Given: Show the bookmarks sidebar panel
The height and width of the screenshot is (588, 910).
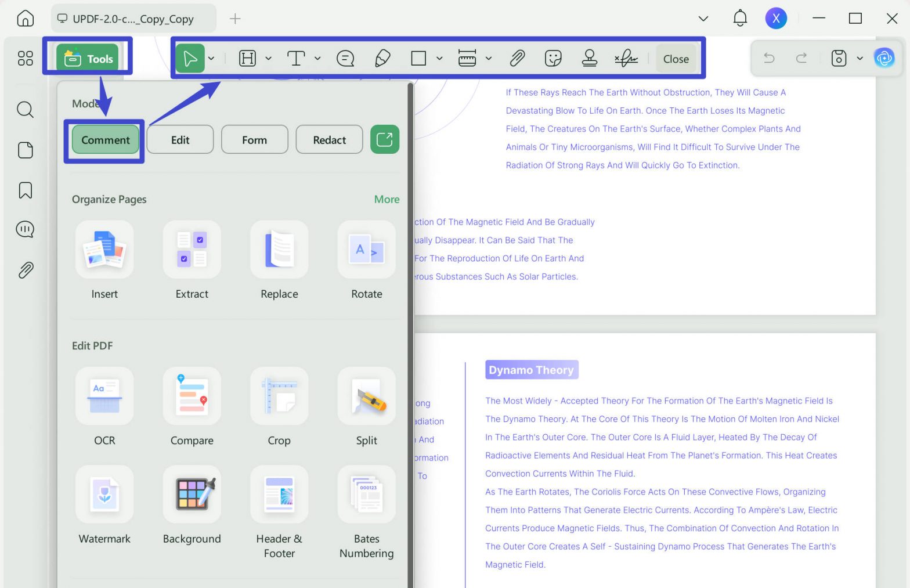Looking at the screenshot, I should pos(25,190).
